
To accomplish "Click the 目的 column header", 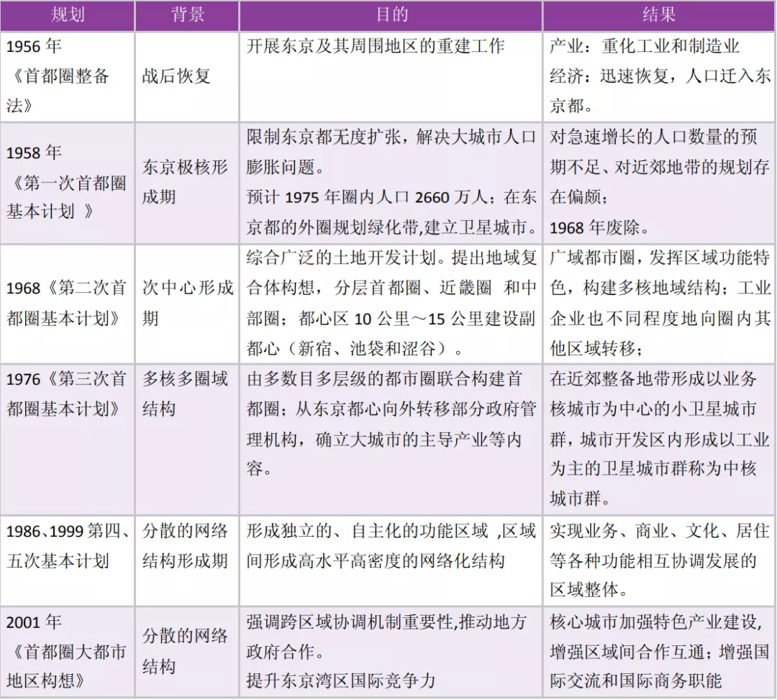I will point(391,15).
